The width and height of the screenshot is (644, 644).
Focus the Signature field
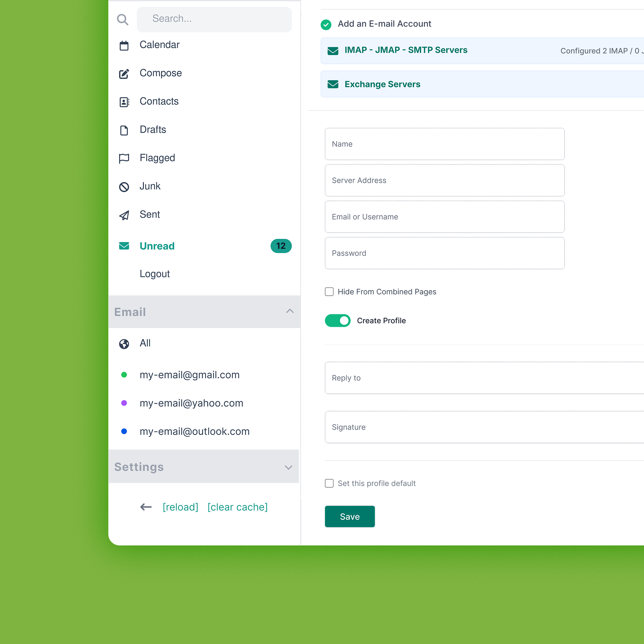point(484,427)
